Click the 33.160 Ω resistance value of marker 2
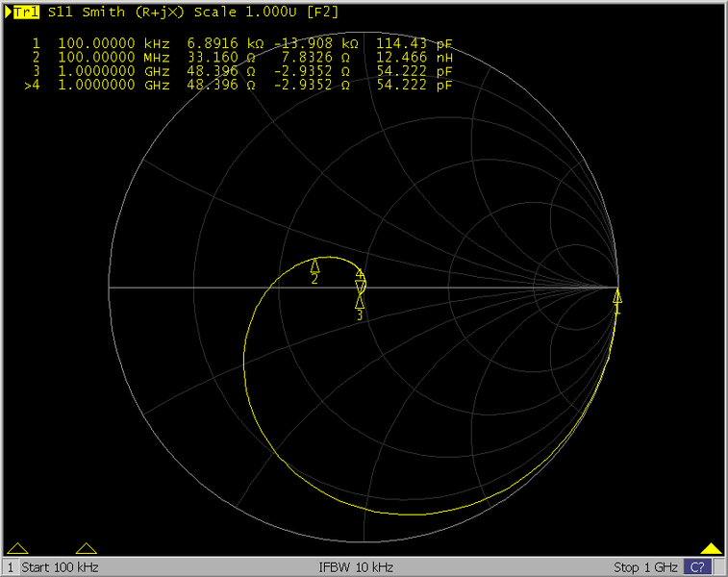The image size is (728, 577). point(221,58)
